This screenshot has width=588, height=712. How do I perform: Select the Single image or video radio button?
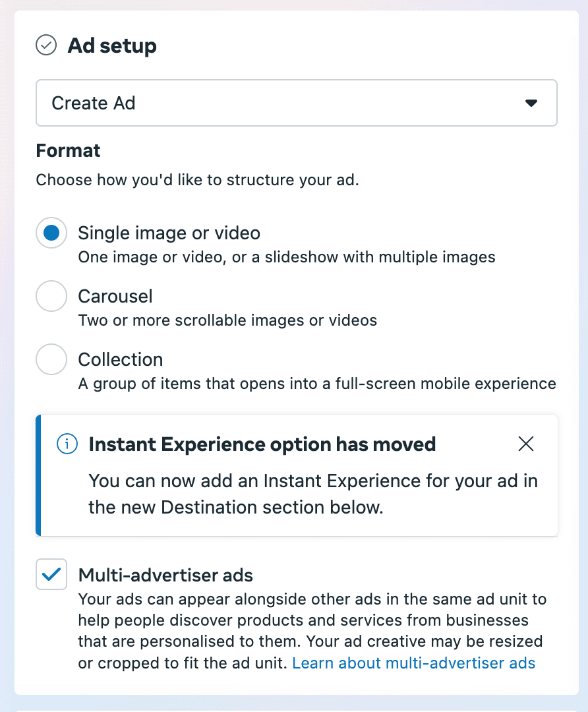pos(51,233)
